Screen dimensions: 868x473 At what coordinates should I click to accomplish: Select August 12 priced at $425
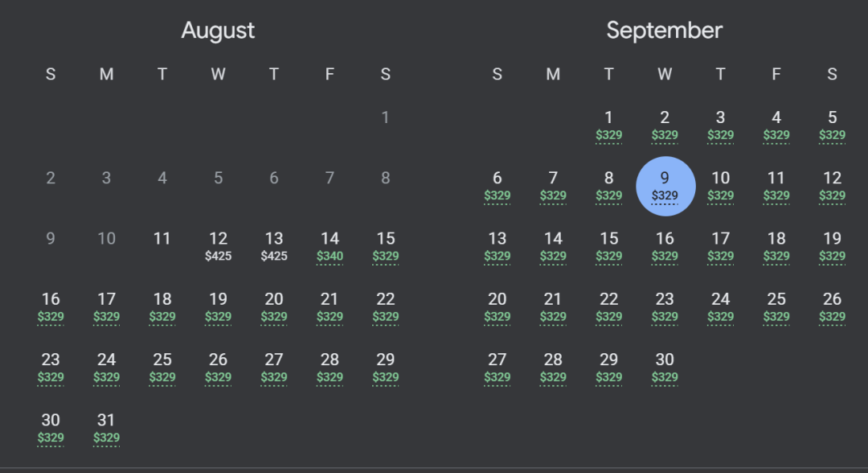coord(218,246)
